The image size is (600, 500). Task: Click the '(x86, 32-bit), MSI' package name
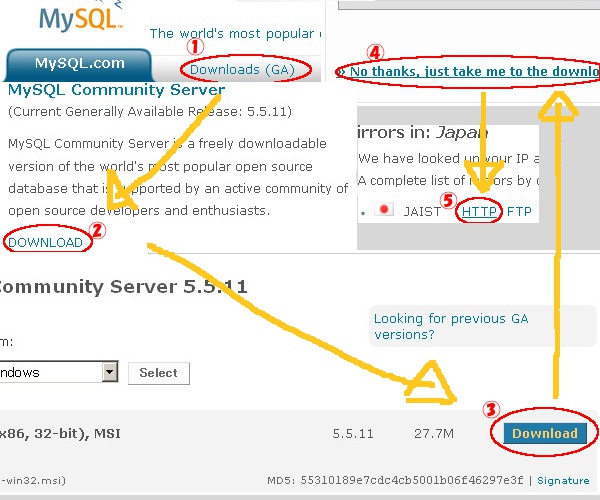click(60, 434)
